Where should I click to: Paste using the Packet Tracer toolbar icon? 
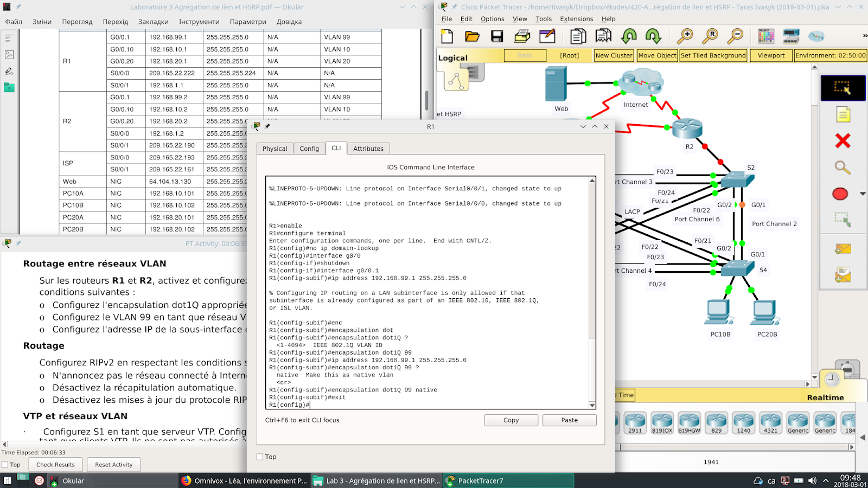pyautogui.click(x=603, y=36)
